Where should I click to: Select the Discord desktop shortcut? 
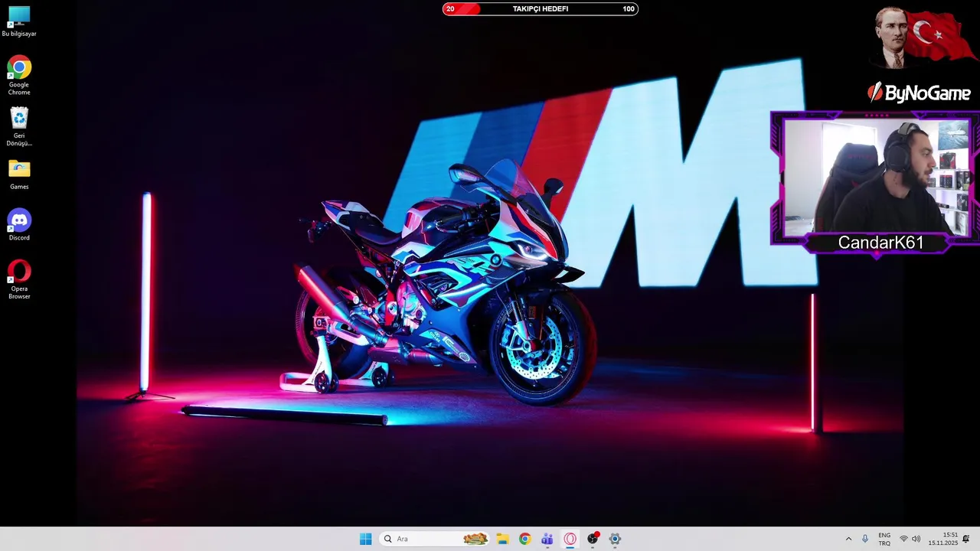coord(19,226)
